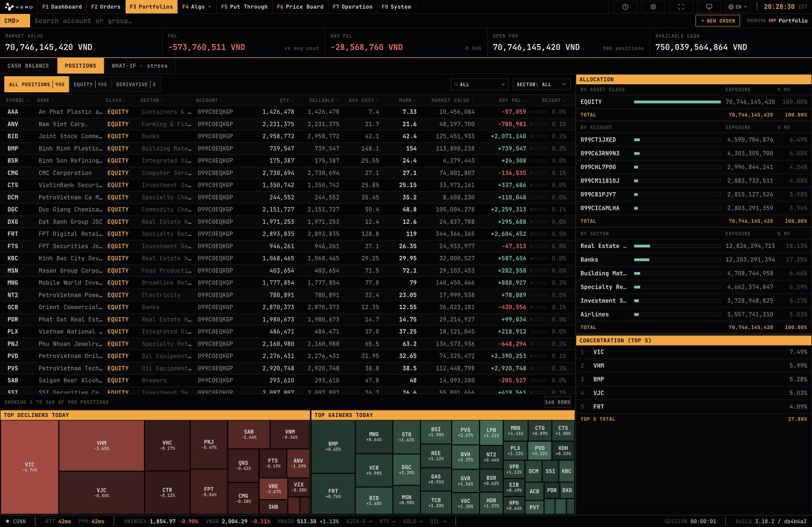Click account 099C63RN9N3 in Allocation panel
The width and height of the screenshot is (812, 527).
click(x=693, y=153)
